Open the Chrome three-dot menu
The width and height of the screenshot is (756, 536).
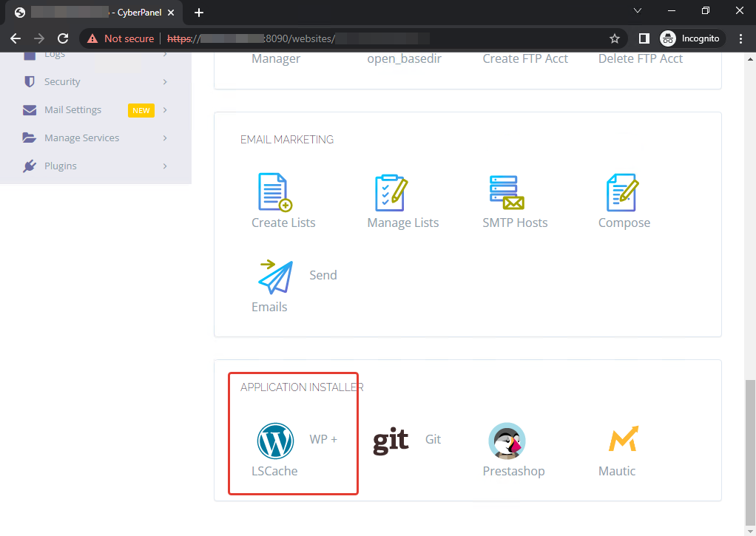click(741, 38)
